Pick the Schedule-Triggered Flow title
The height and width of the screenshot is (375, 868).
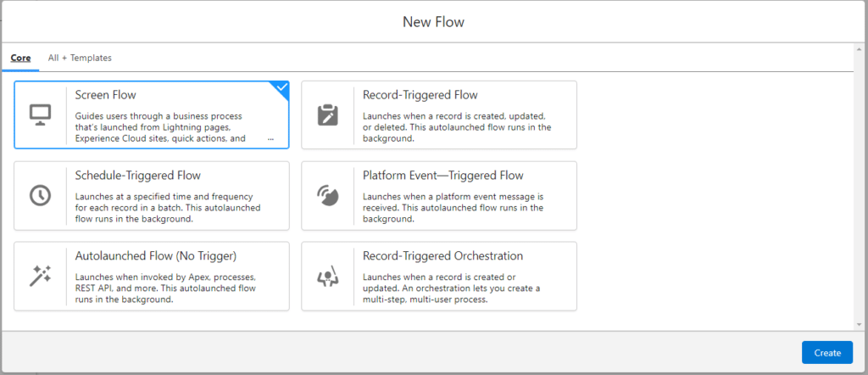[x=137, y=176]
